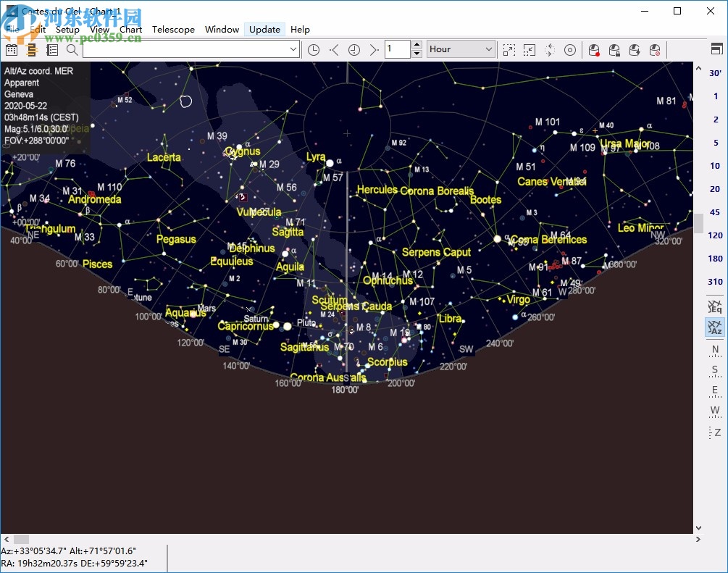Switch to equatorial coordinates (Eq)
The height and width of the screenshot is (573, 728).
click(715, 306)
